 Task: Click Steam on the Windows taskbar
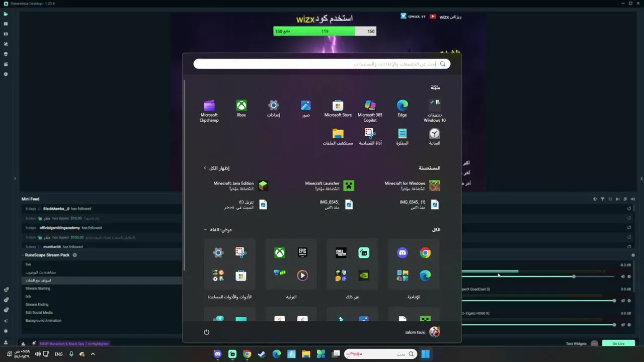[x=262, y=354]
